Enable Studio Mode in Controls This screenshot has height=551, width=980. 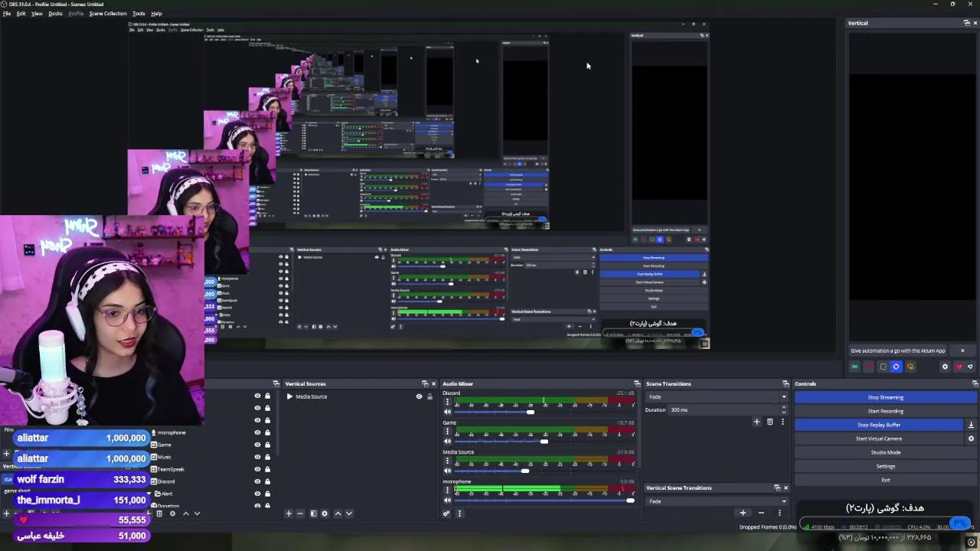(885, 452)
